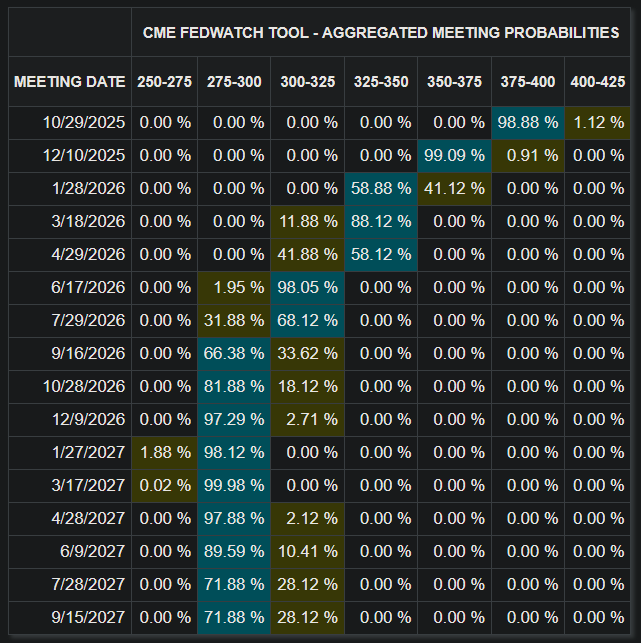Click the CME FedWatch Tool title header
This screenshot has height=643, width=641.
tap(381, 32)
